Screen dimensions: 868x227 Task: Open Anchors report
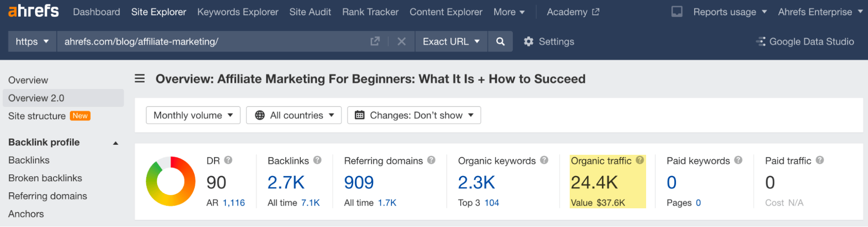26,214
